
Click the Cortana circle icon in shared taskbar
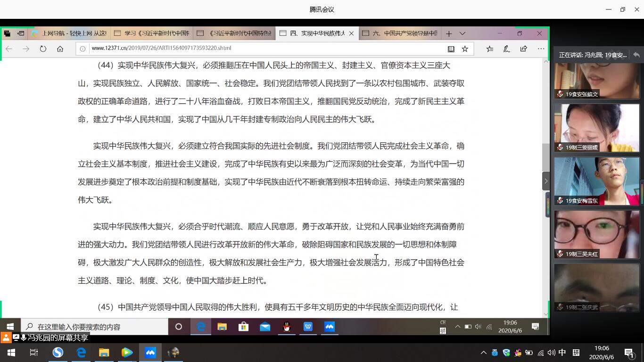pos(179,327)
